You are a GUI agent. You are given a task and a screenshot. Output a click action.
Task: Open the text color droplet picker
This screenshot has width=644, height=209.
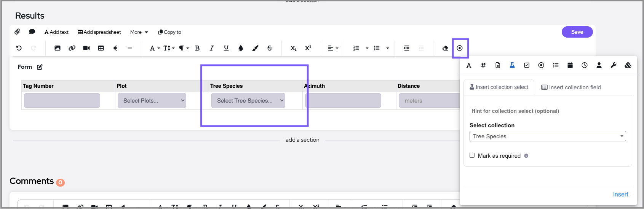pyautogui.click(x=241, y=48)
